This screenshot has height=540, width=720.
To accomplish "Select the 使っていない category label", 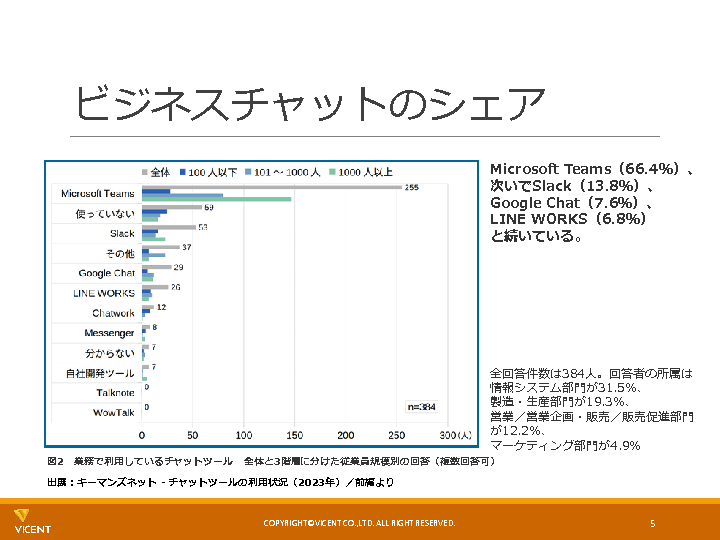I will pyautogui.click(x=105, y=213).
